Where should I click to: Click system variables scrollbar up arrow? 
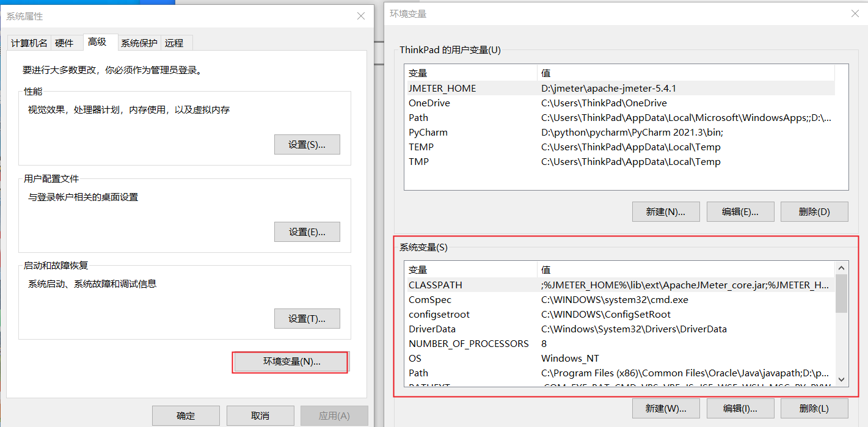[x=841, y=268]
